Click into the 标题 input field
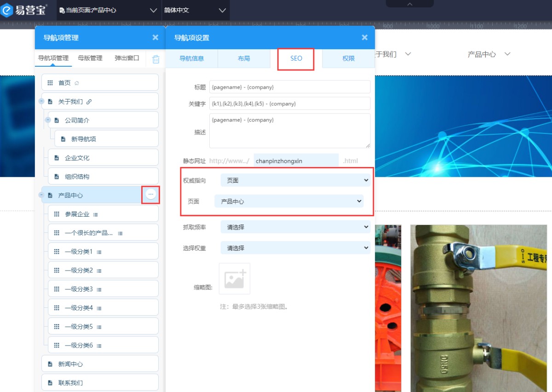The height and width of the screenshot is (392, 552). click(x=290, y=87)
